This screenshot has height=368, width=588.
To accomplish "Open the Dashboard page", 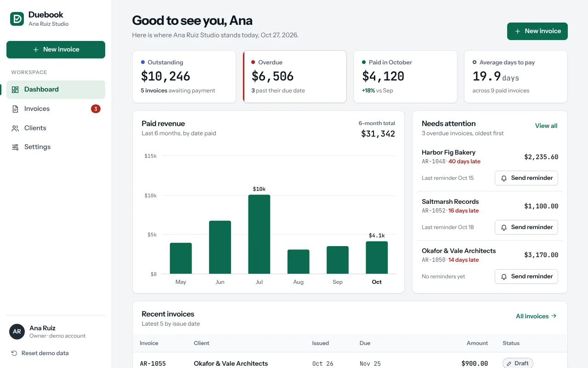I will pos(56,90).
